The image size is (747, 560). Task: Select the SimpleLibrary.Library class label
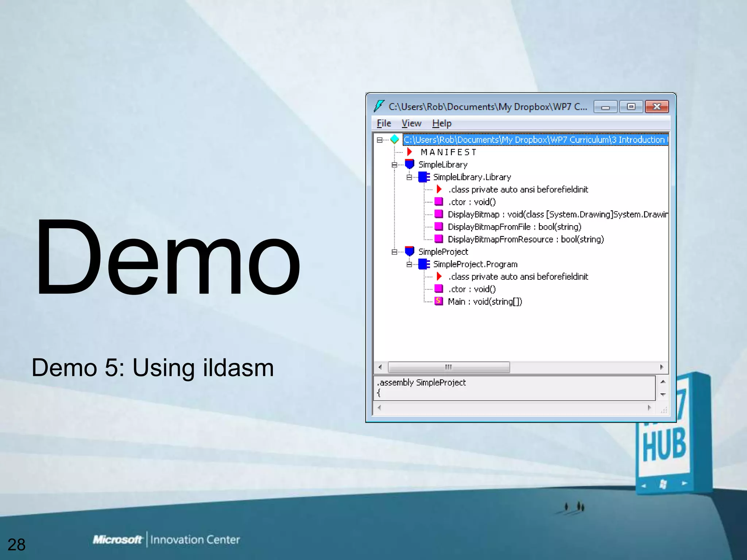tap(472, 177)
